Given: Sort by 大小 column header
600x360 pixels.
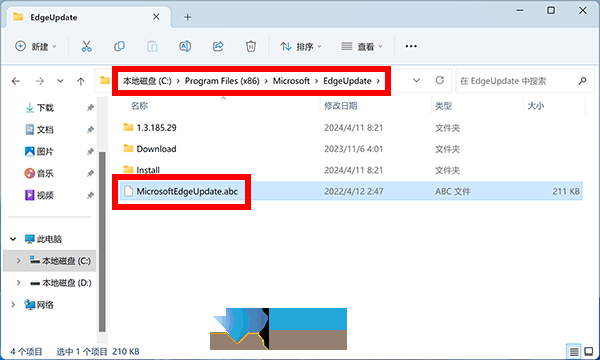Looking at the screenshot, I should tap(536, 106).
